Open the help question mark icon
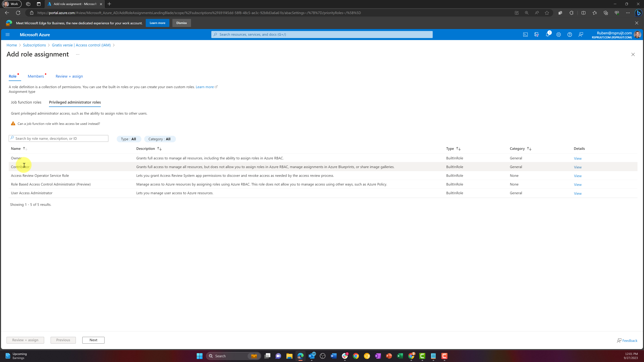 point(570,35)
